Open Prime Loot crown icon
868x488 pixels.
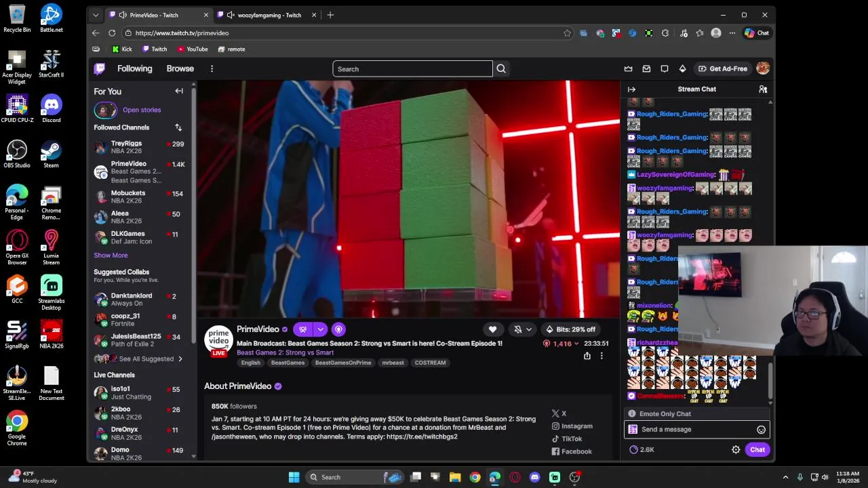628,68
